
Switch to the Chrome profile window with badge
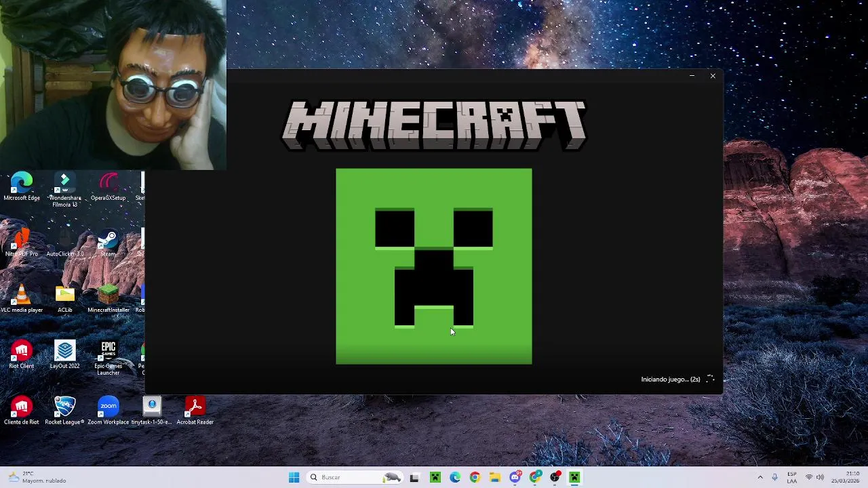535,477
